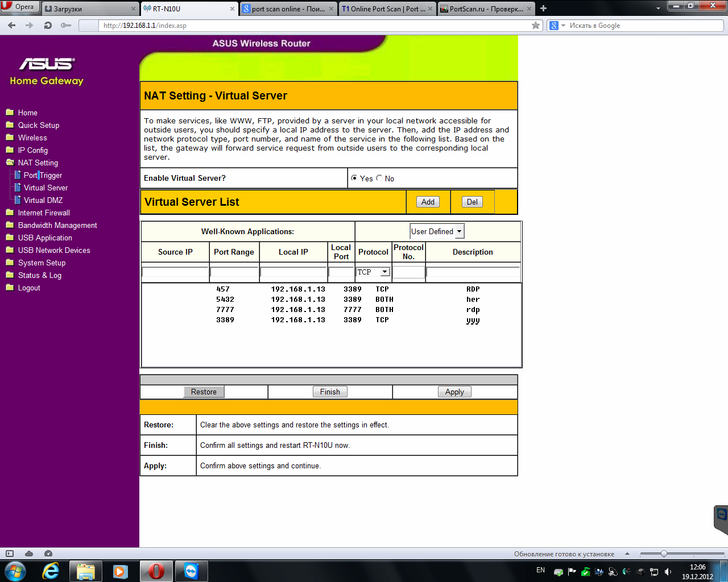The image size is (728, 582).
Task: Select the 3389 yyy list entry
Action: [331, 320]
